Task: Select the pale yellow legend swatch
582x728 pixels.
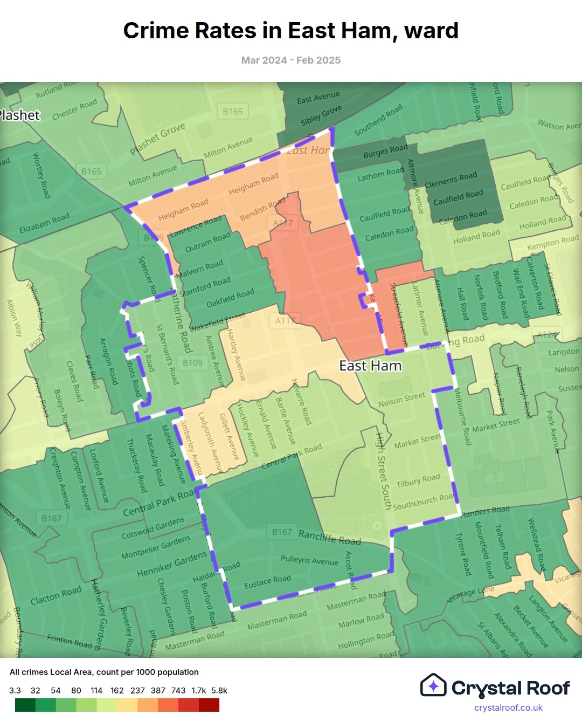Action: (127, 705)
